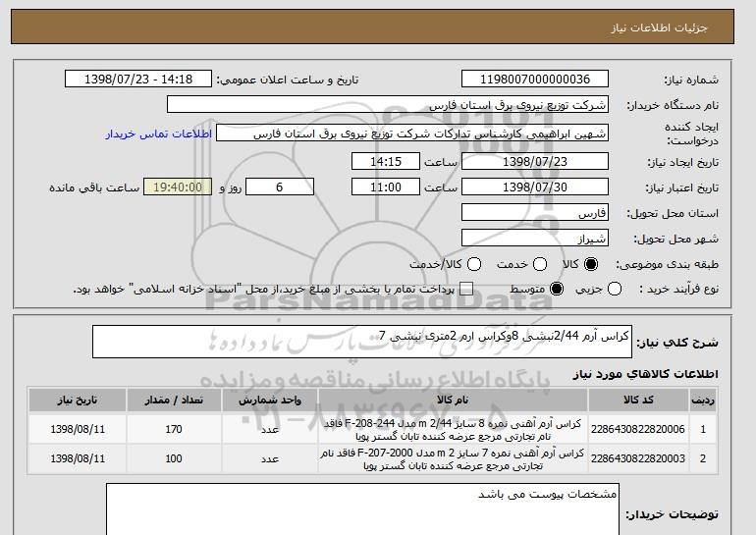Click the نام کالا column header

click(x=453, y=401)
